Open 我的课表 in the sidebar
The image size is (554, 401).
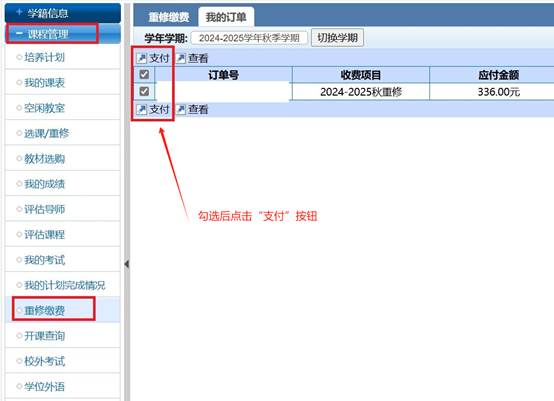pyautogui.click(x=45, y=83)
